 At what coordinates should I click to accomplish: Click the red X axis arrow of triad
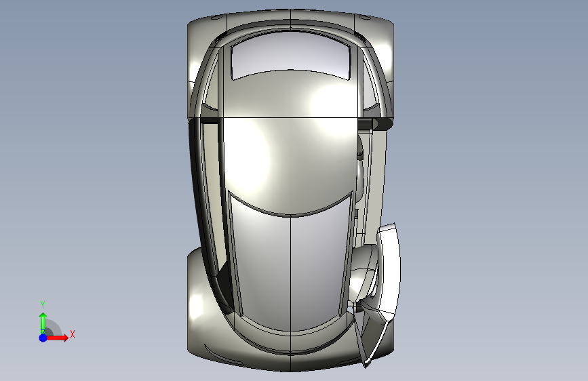click(57, 338)
